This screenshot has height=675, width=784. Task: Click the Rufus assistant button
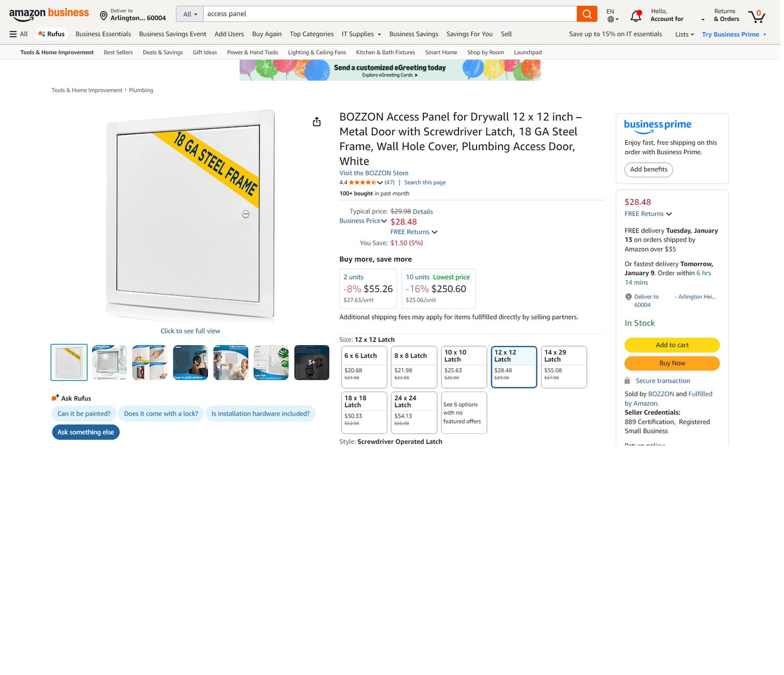pos(52,34)
